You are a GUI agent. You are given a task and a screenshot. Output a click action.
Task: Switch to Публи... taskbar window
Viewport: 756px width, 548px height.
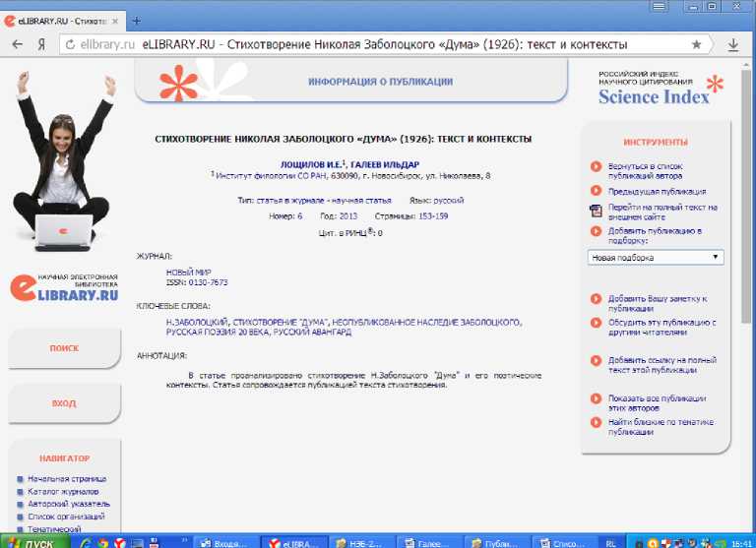coord(498,543)
